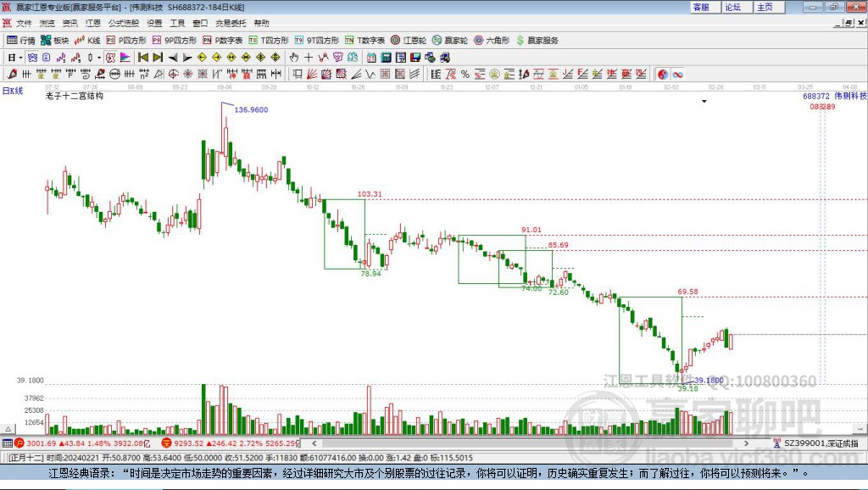The image size is (868, 490).
Task: Jump to first bar icon
Action: click(x=142, y=58)
